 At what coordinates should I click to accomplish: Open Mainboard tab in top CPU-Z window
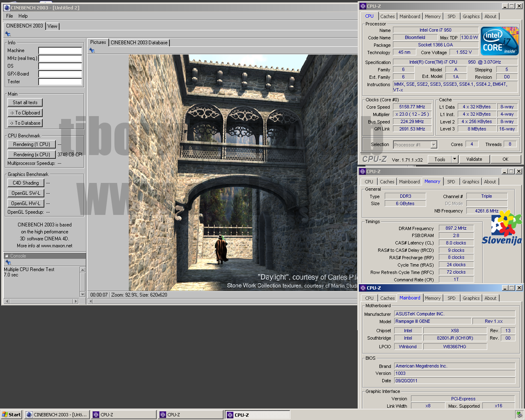tap(410, 16)
